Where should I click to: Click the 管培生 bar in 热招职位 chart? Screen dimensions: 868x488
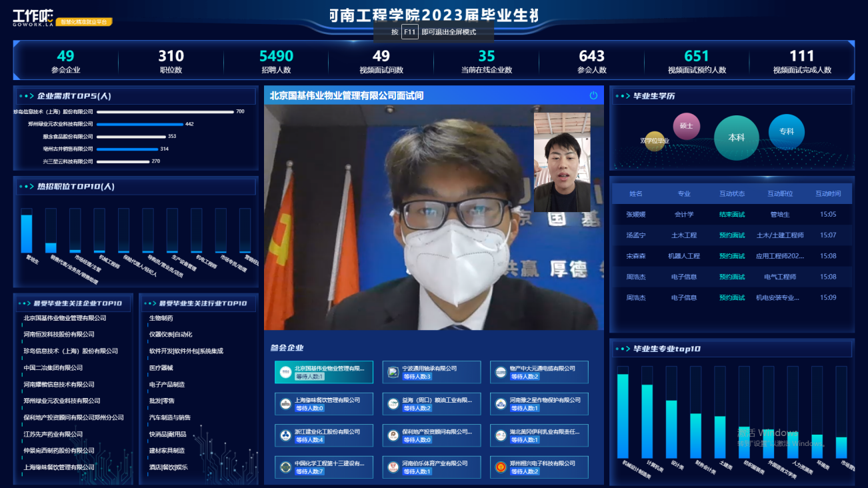(x=27, y=233)
